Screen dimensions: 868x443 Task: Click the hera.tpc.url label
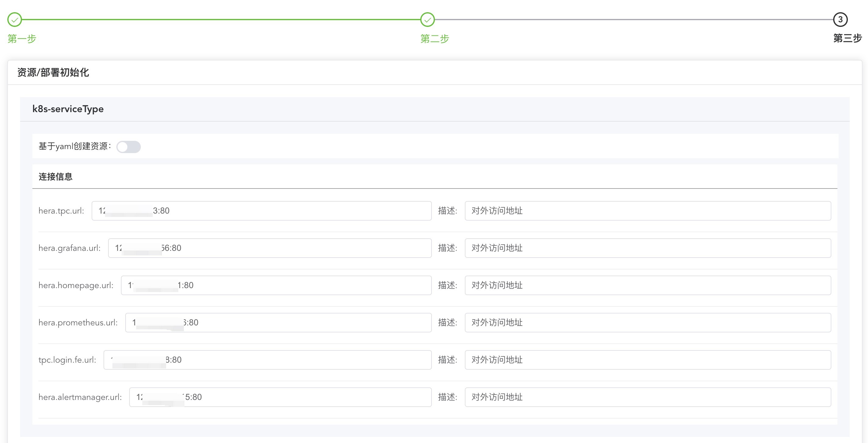click(x=61, y=211)
